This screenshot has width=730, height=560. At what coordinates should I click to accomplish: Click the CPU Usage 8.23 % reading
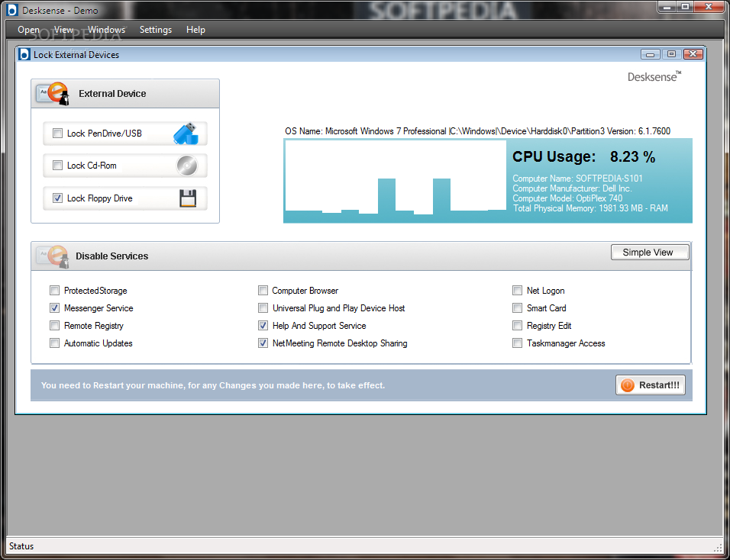(x=584, y=156)
